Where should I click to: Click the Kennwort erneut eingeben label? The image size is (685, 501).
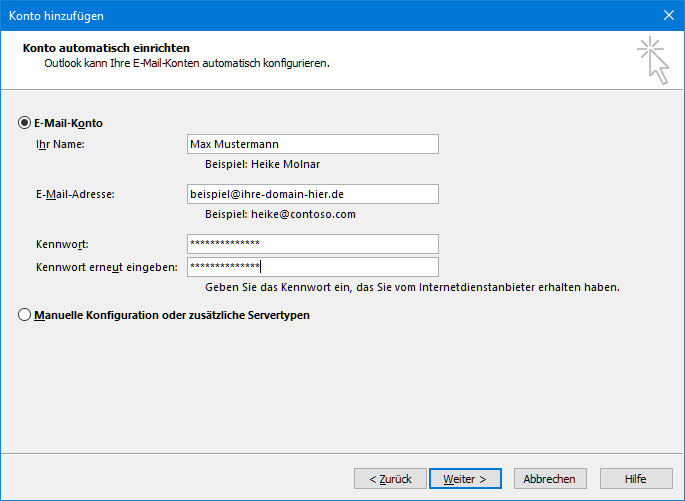pos(106,267)
